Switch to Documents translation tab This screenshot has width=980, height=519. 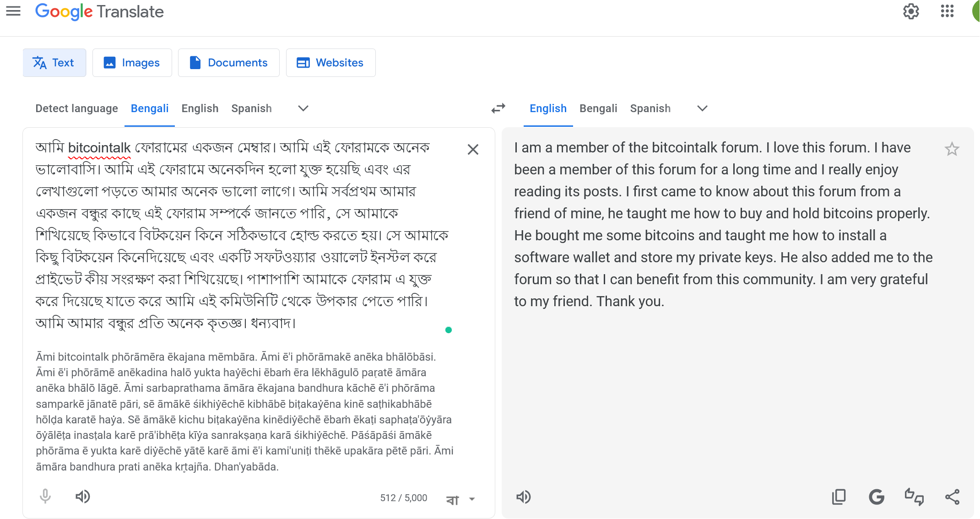(228, 63)
